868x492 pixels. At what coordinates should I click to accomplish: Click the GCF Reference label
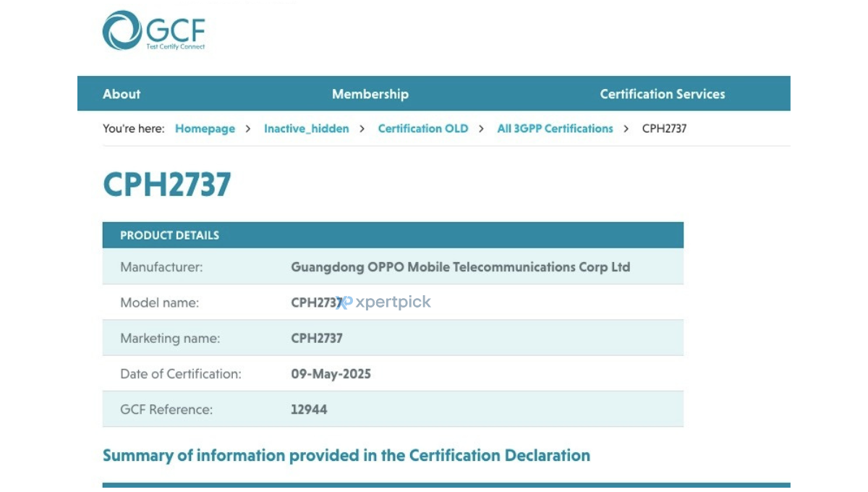pyautogui.click(x=166, y=410)
